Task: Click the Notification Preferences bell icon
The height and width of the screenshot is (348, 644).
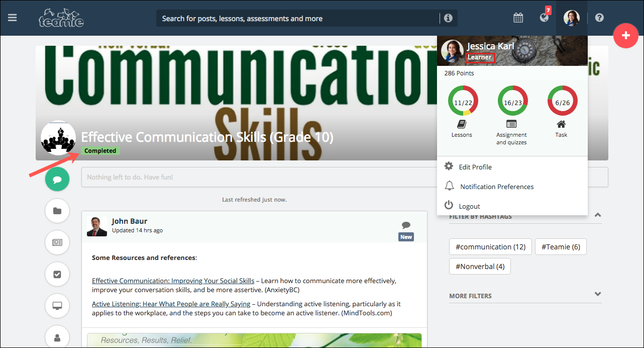Action: click(450, 186)
